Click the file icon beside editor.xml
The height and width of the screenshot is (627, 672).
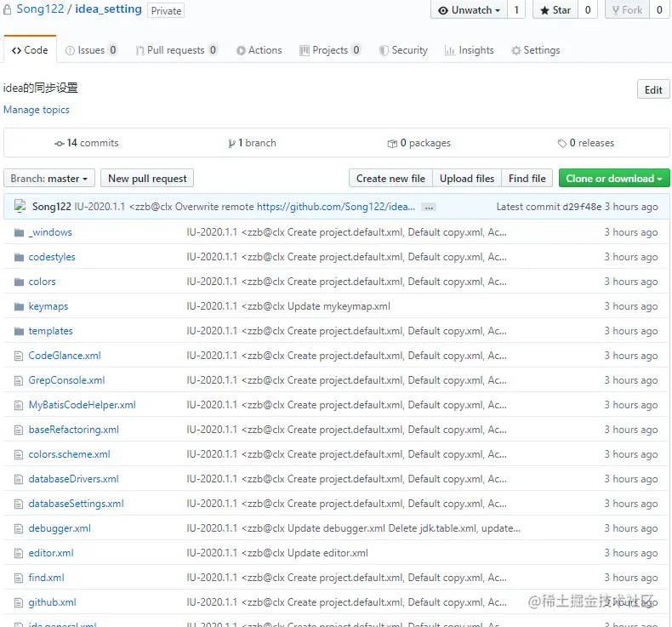19,553
